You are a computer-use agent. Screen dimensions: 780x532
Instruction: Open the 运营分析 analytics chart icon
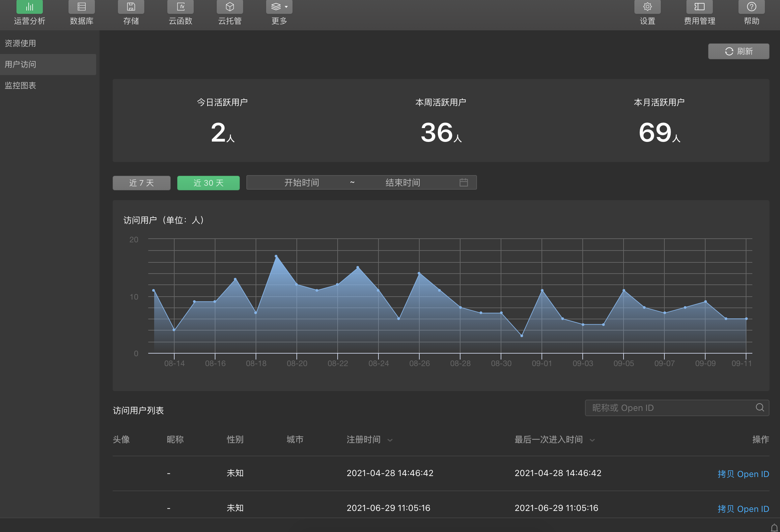[30, 7]
